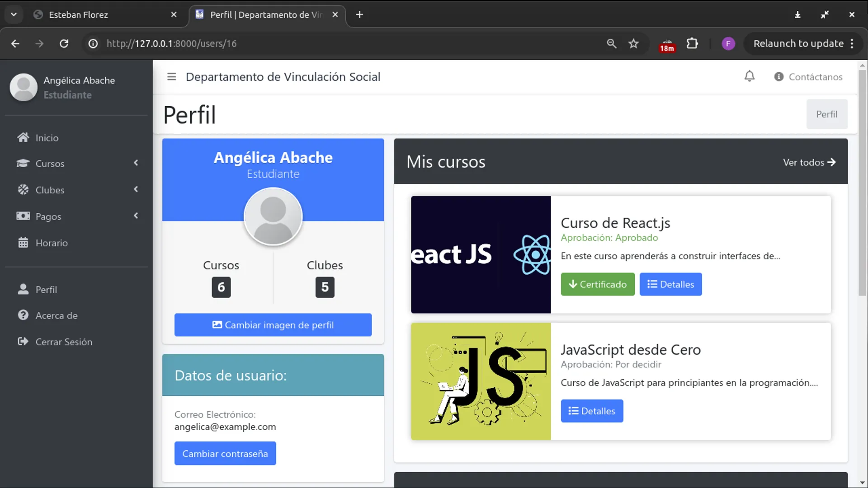This screenshot has height=488, width=868.
Task: Click the Contáctanos info icon
Action: click(x=778, y=77)
